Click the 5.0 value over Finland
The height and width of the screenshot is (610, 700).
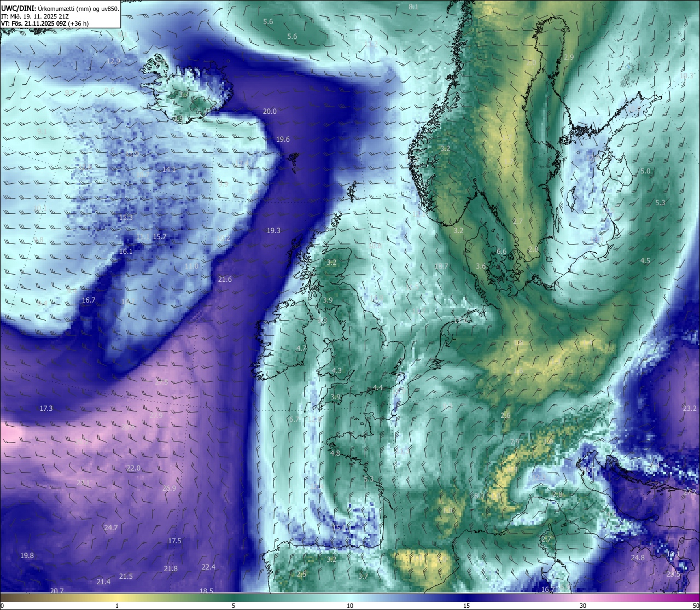click(x=645, y=171)
